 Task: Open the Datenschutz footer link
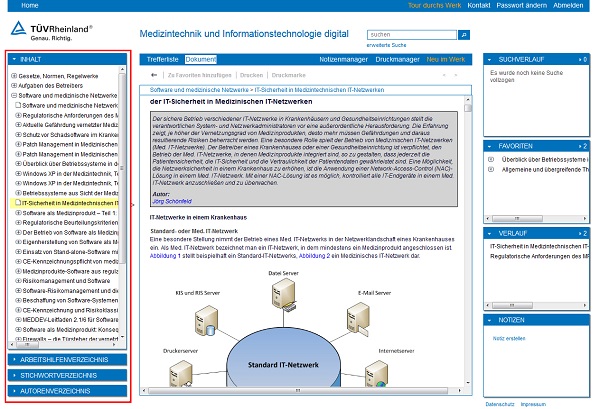pos(500,404)
